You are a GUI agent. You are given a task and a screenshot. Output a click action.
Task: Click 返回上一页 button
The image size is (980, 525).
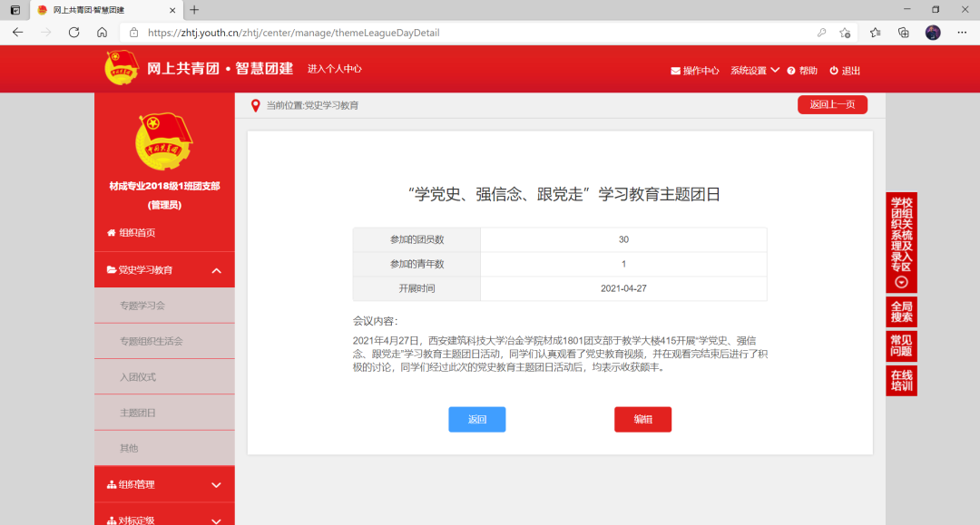click(x=832, y=104)
